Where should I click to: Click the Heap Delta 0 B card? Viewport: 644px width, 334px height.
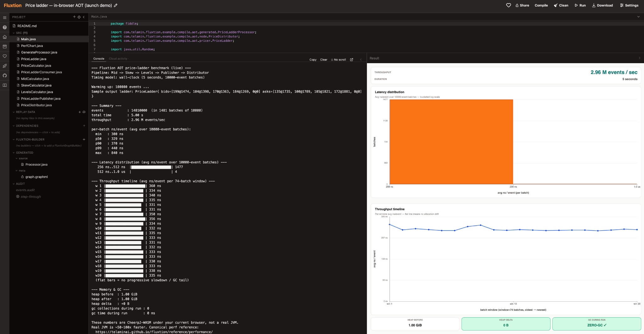point(506,324)
